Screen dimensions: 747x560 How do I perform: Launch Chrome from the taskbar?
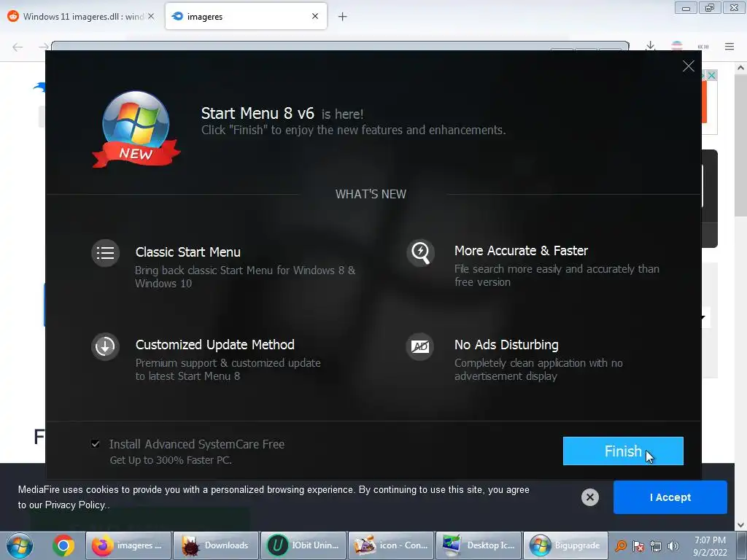pos(63,545)
